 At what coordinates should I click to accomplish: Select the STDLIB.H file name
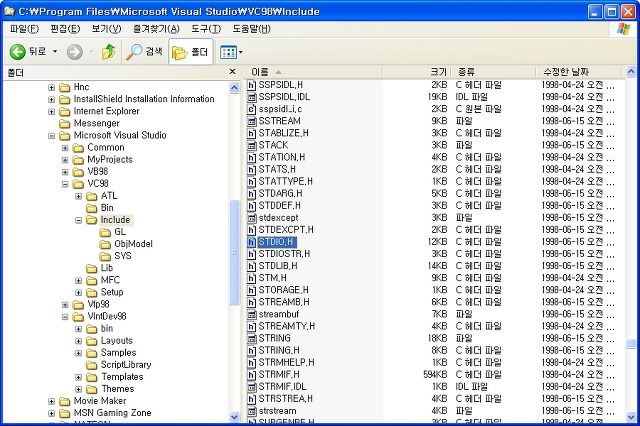(278, 266)
